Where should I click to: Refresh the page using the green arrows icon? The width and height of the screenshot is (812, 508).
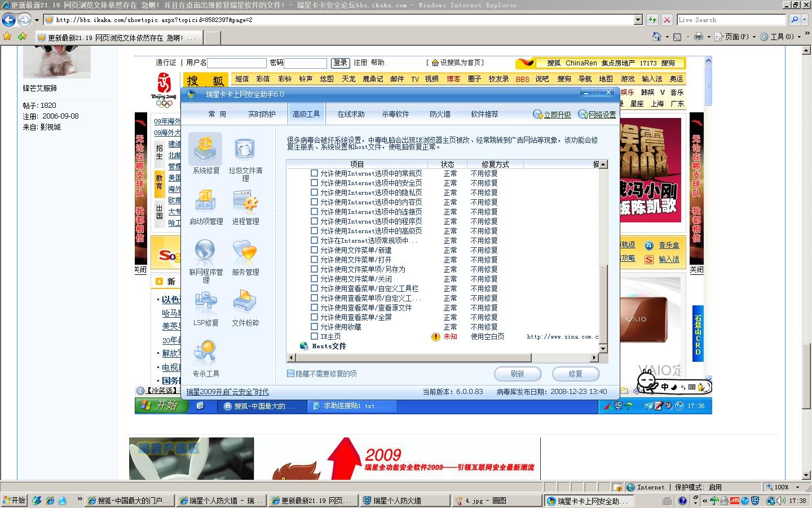click(x=652, y=20)
